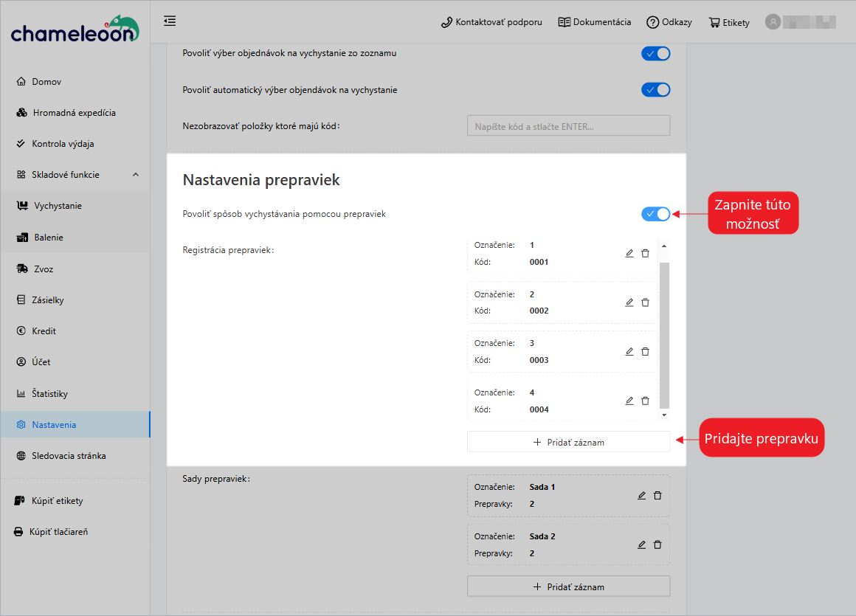The height and width of the screenshot is (616, 856).
Task: Collapse the sidebar with the hamburger icon
Action: [170, 21]
